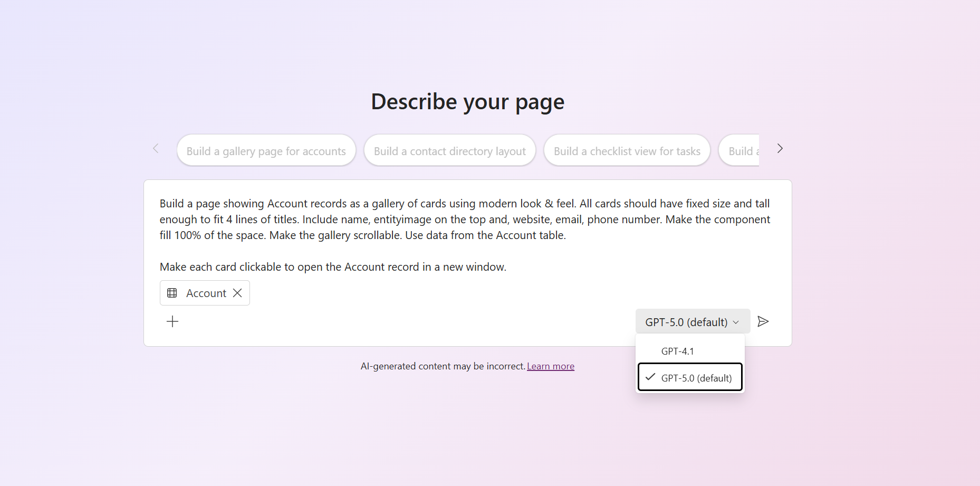Select GPT-5.0 (default) menu option
980x486 pixels.
(x=690, y=377)
